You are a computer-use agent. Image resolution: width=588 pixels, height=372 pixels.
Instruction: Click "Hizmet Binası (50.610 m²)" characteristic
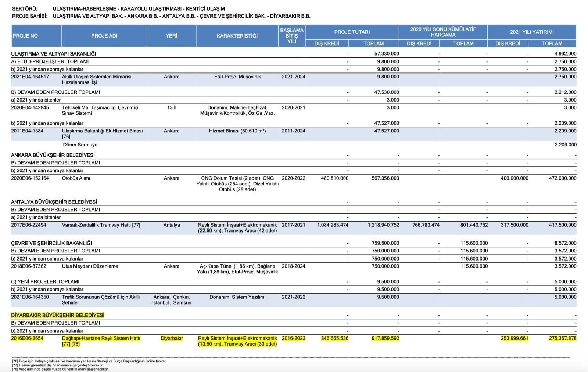(237, 131)
